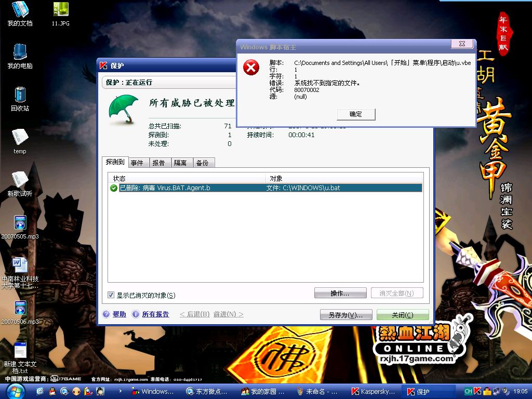Click the volume tray icon
Screen dimensions: 532x399
(x=506, y=391)
